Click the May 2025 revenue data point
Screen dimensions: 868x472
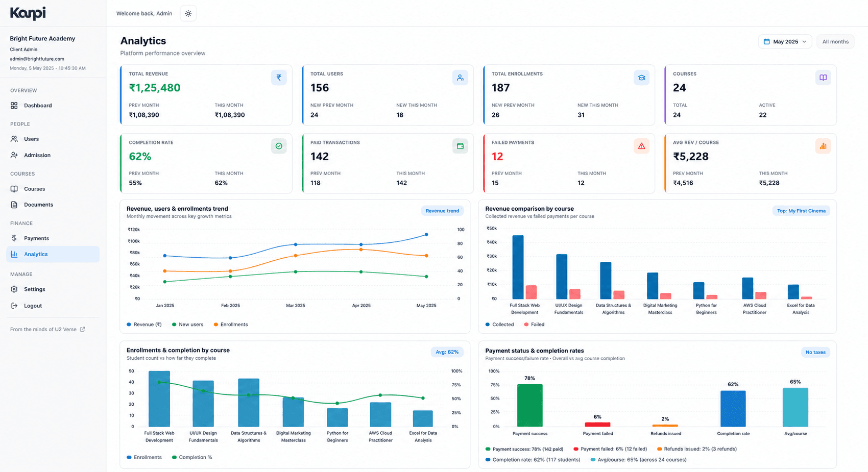426,235
